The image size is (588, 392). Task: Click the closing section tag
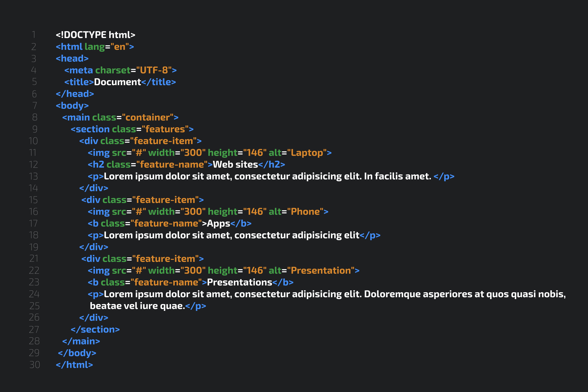[x=95, y=330]
